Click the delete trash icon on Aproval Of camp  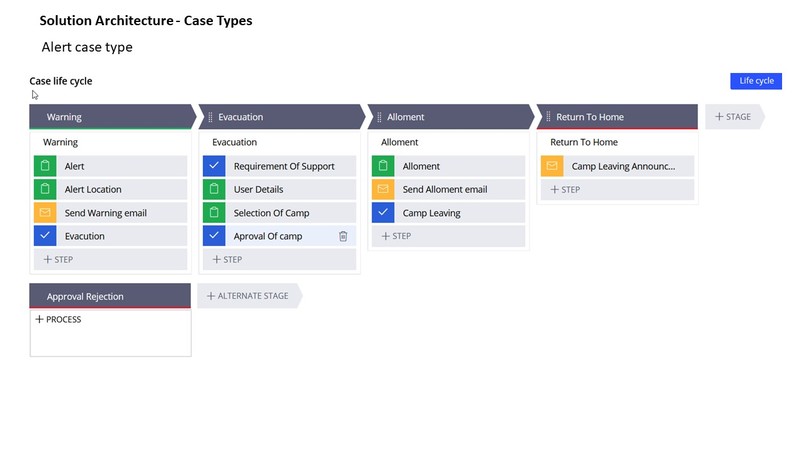point(343,236)
